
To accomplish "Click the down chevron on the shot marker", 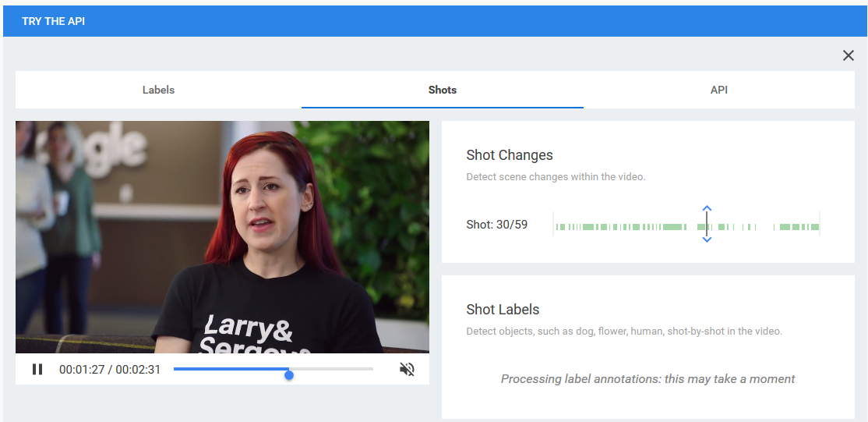I will pos(707,239).
